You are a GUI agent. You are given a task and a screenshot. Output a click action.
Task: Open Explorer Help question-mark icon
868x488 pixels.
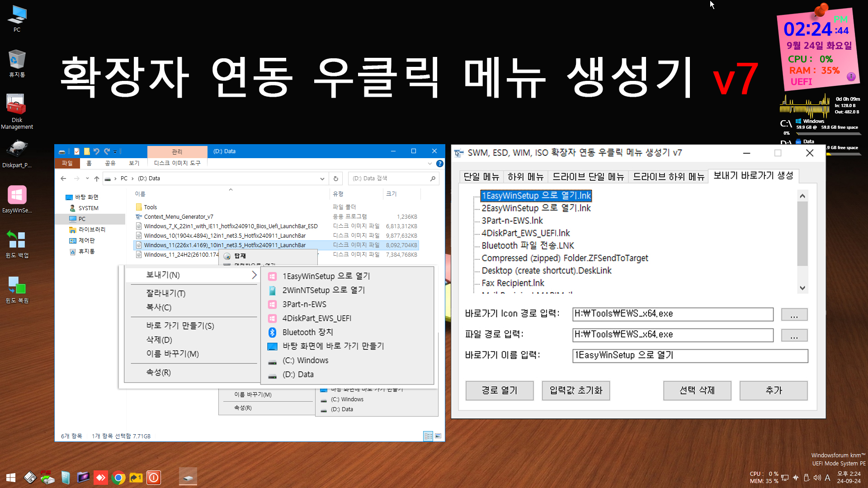coord(439,164)
